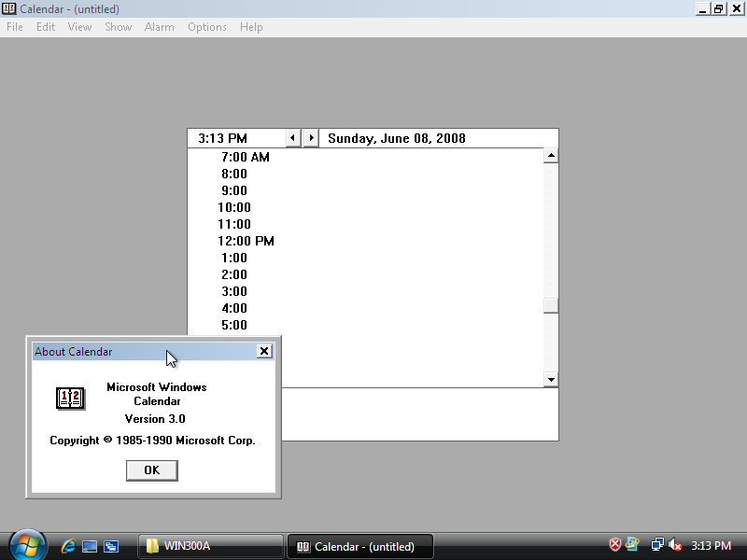Close the About Calendar dialog

[264, 351]
